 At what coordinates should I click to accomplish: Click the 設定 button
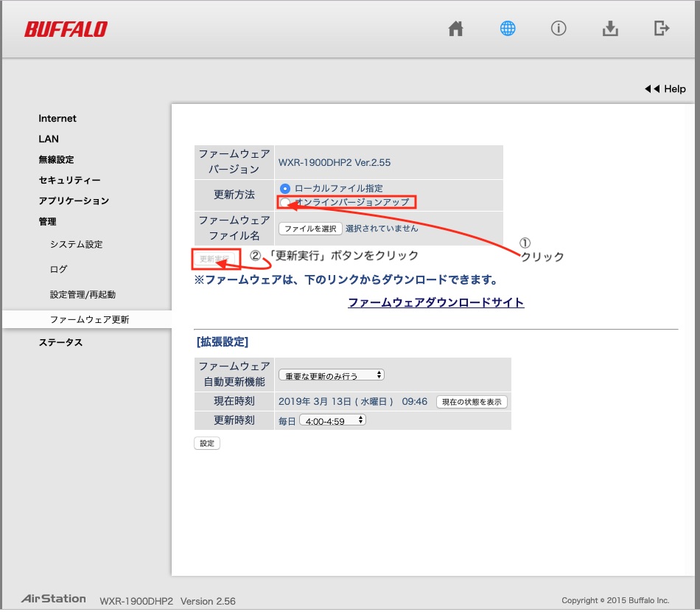click(x=207, y=444)
